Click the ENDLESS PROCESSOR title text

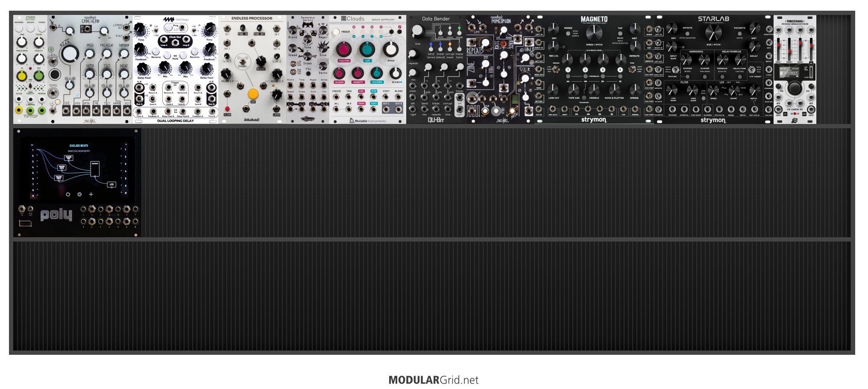click(252, 18)
